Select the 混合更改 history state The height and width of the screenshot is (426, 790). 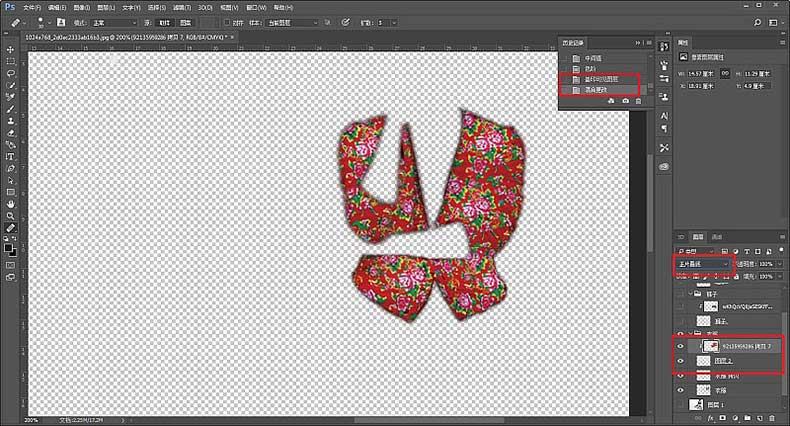[x=594, y=90]
